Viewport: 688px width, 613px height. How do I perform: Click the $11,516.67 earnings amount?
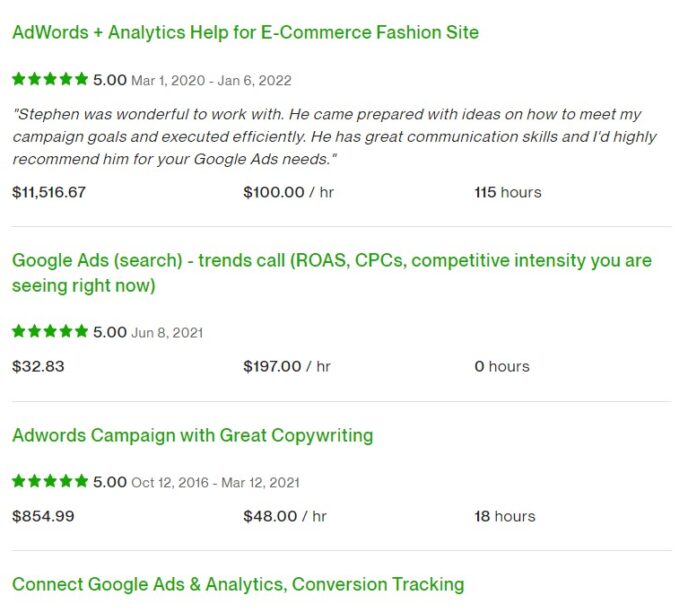click(x=49, y=192)
